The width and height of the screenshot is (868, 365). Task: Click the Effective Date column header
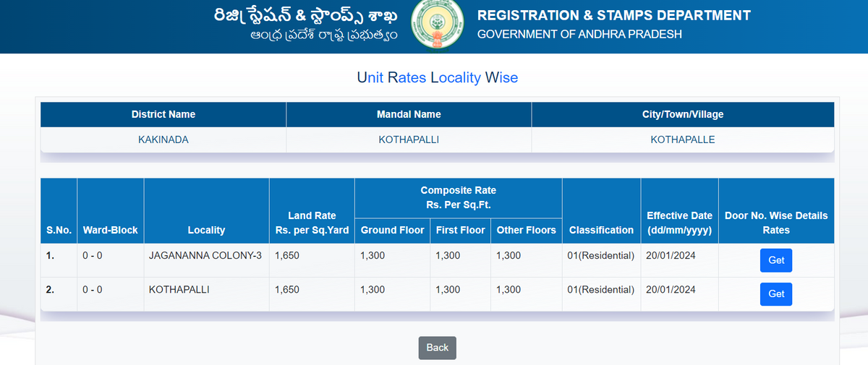click(x=679, y=223)
